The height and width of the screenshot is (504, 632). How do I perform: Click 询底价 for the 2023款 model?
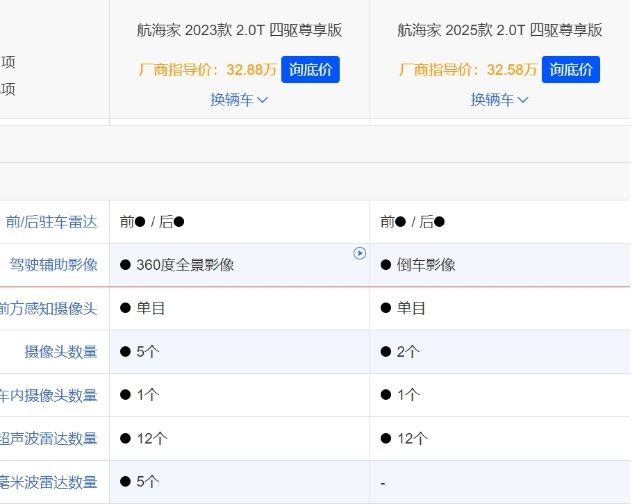point(310,69)
